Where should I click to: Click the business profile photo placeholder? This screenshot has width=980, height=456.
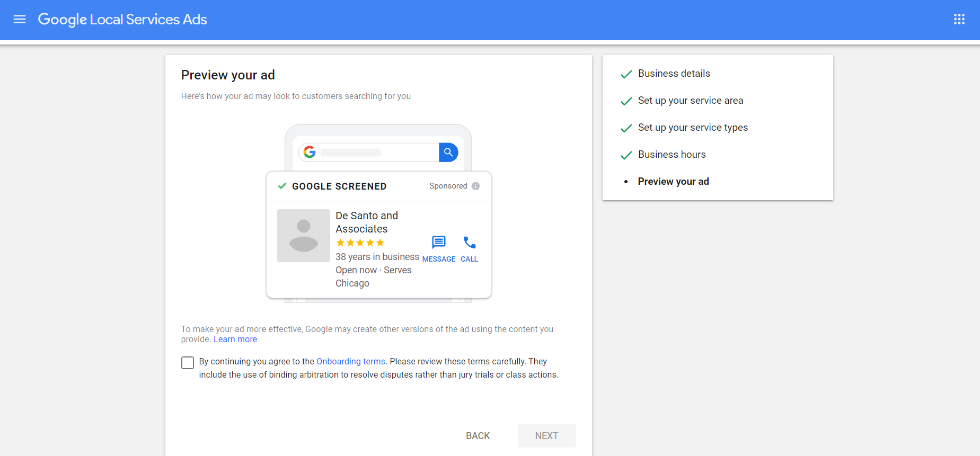coord(304,236)
